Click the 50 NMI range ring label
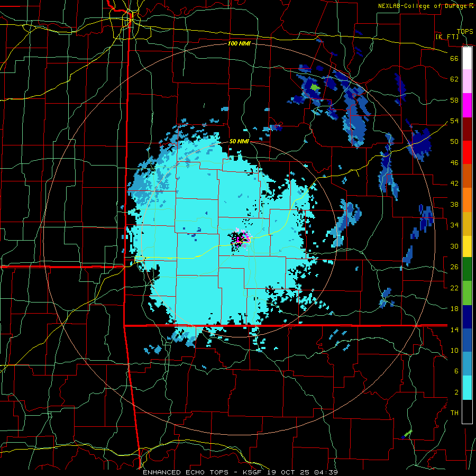This screenshot has width=476, height=476. point(239,141)
